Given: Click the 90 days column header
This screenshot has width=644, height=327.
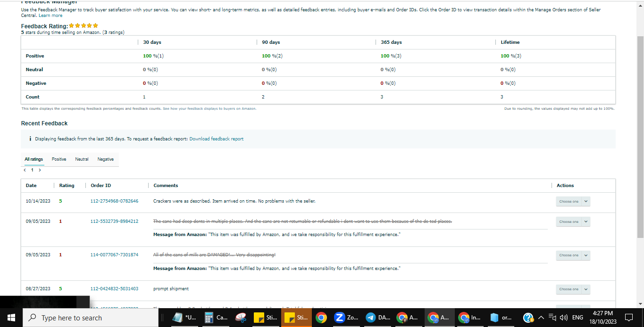Looking at the screenshot, I should [271, 42].
